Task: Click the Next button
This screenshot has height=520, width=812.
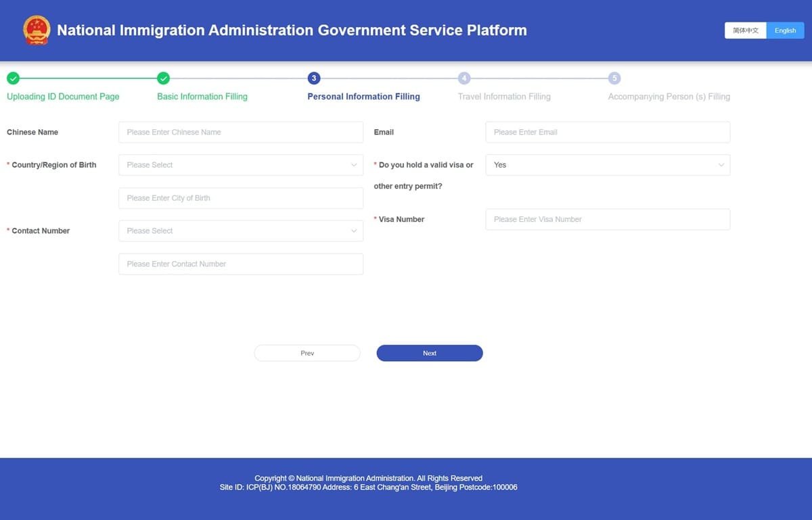Action: tap(429, 352)
